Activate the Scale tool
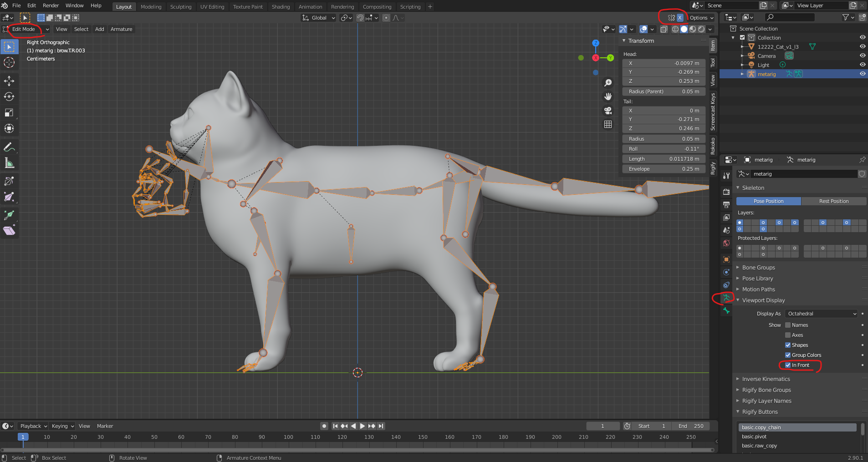The height and width of the screenshot is (462, 868). click(9, 112)
